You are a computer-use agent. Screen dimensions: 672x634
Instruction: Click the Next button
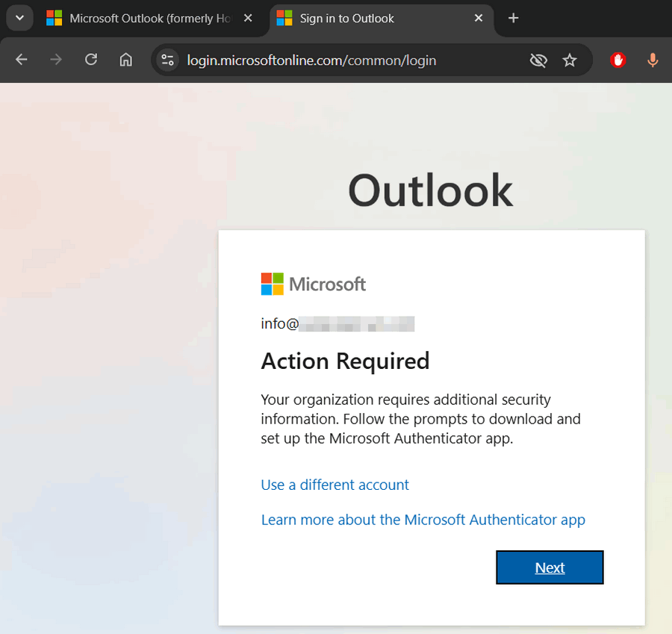550,568
